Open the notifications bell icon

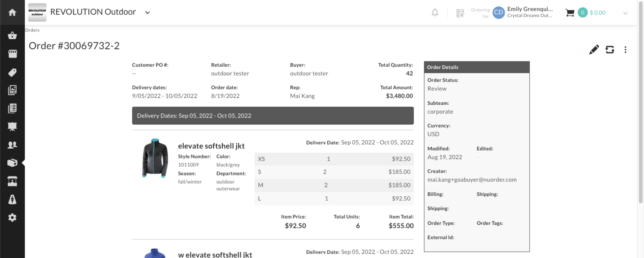click(435, 12)
